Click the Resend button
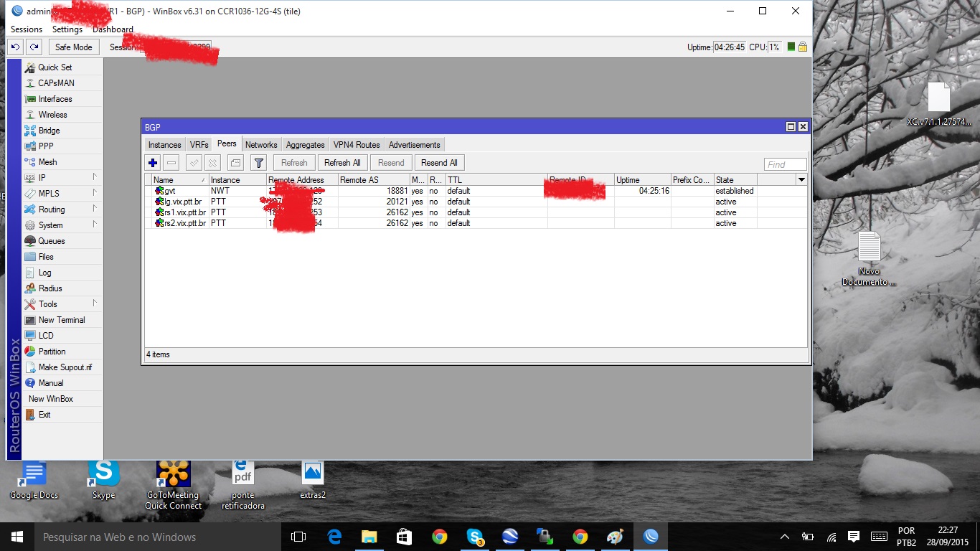The height and width of the screenshot is (551, 980). coord(391,163)
